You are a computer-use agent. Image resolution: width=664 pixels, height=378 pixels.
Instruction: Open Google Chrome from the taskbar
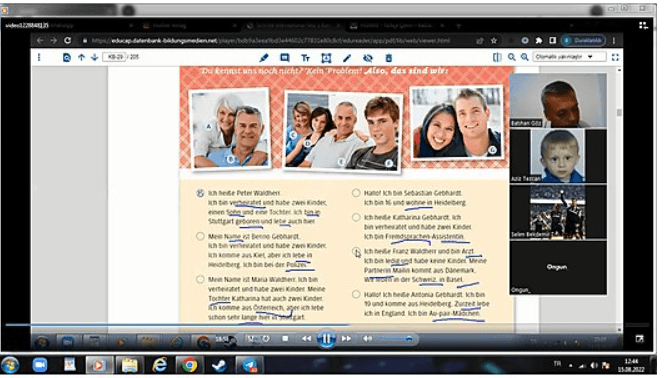(x=189, y=365)
